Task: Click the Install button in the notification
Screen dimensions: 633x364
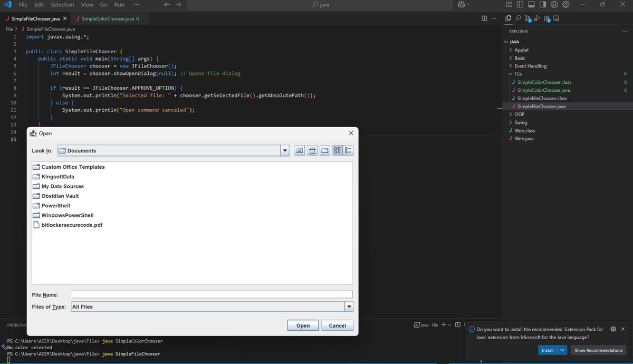Action: [548, 350]
